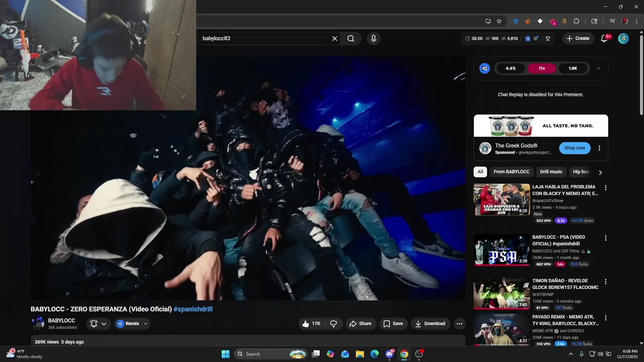Open the weather widget showing 41°F
The image size is (644, 362).
tap(24, 354)
